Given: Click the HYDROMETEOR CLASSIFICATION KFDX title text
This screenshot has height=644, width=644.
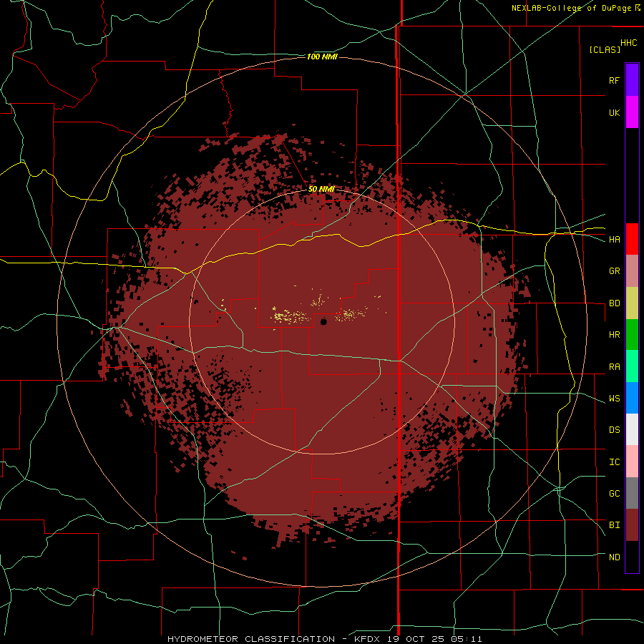Looking at the screenshot, I should tap(324, 639).
